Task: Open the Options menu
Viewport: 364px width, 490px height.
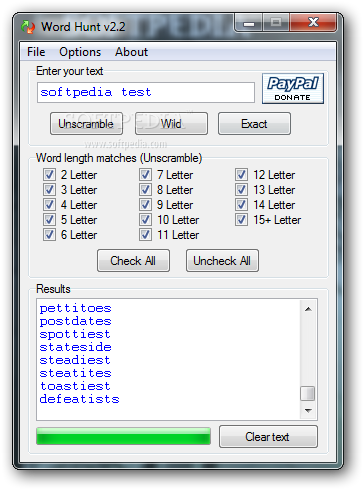Action: (x=80, y=52)
